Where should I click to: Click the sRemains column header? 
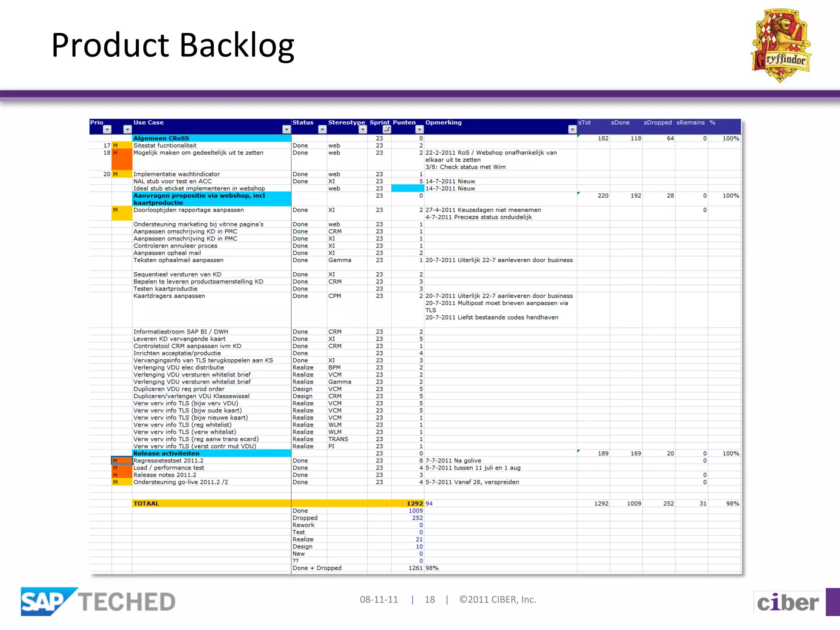pyautogui.click(x=690, y=122)
